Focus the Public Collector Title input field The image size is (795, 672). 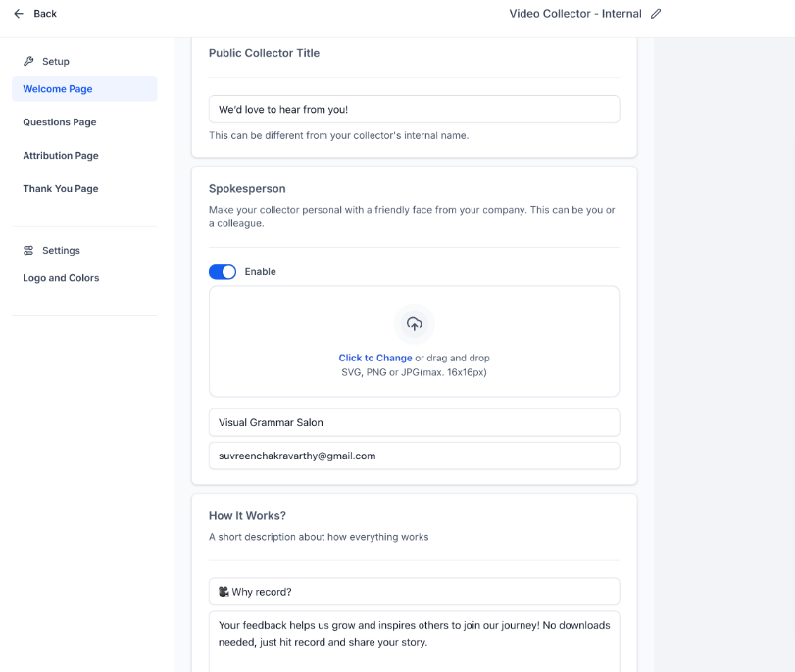[414, 110]
